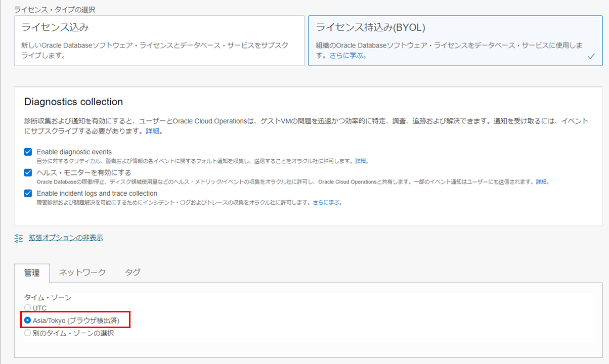Open さらに学ぶ link after incident logs description
This screenshot has height=364, width=609.
(327, 202)
